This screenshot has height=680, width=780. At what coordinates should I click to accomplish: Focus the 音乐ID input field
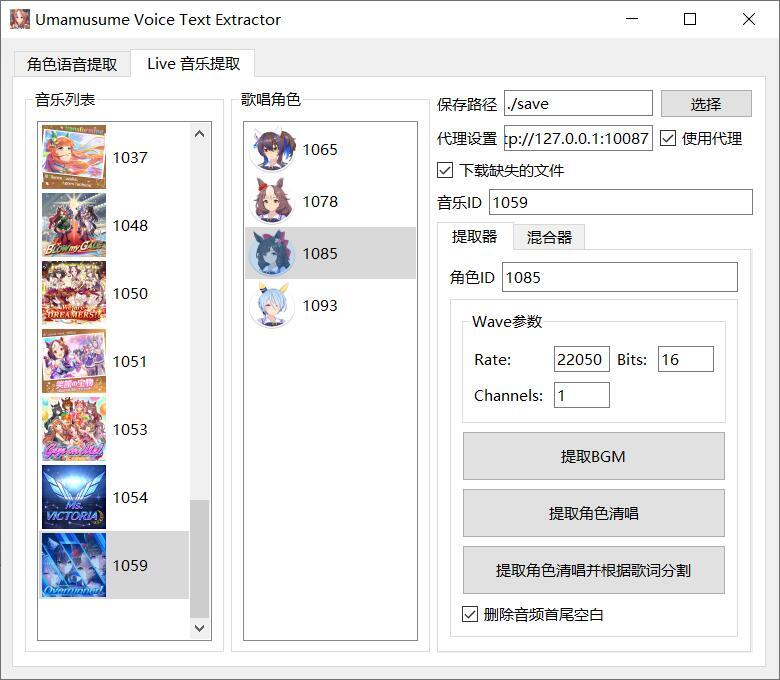click(621, 202)
